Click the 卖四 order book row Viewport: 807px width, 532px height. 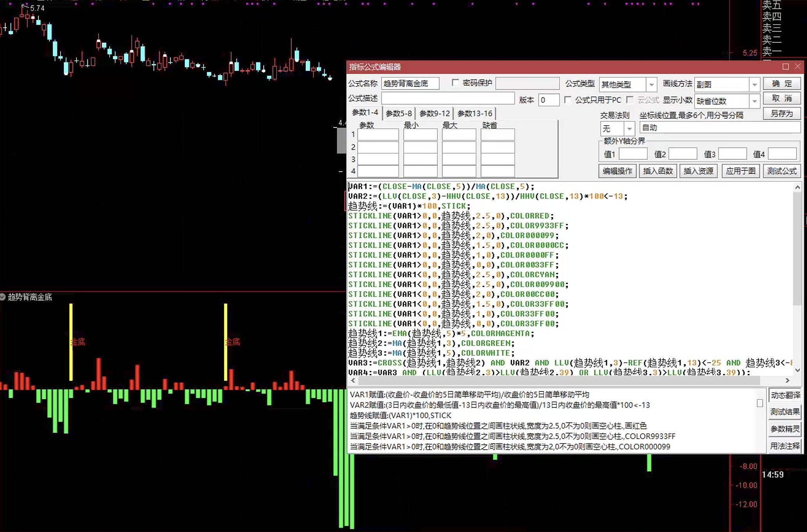[x=772, y=16]
